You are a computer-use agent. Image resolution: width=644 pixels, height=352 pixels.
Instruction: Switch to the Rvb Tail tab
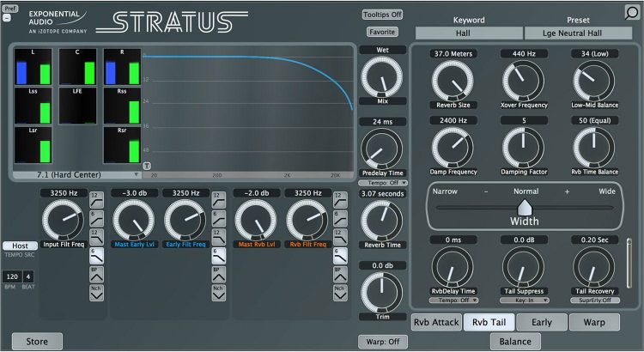coord(489,323)
